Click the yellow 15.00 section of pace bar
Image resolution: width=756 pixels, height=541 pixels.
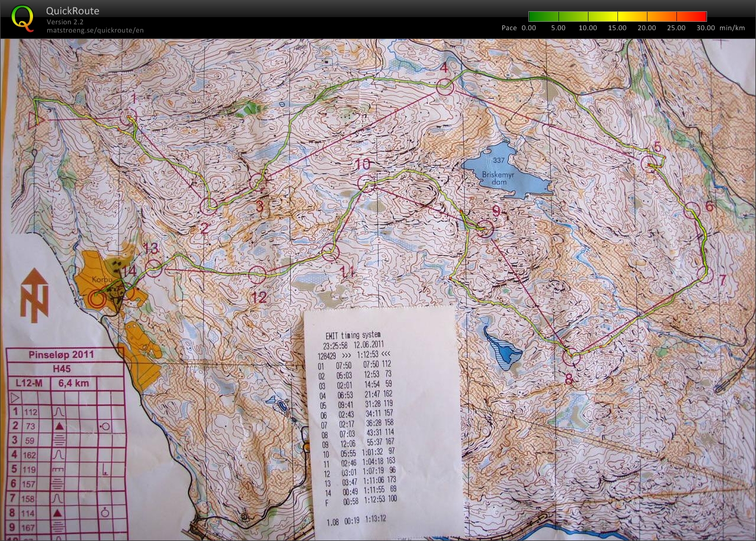coord(617,17)
